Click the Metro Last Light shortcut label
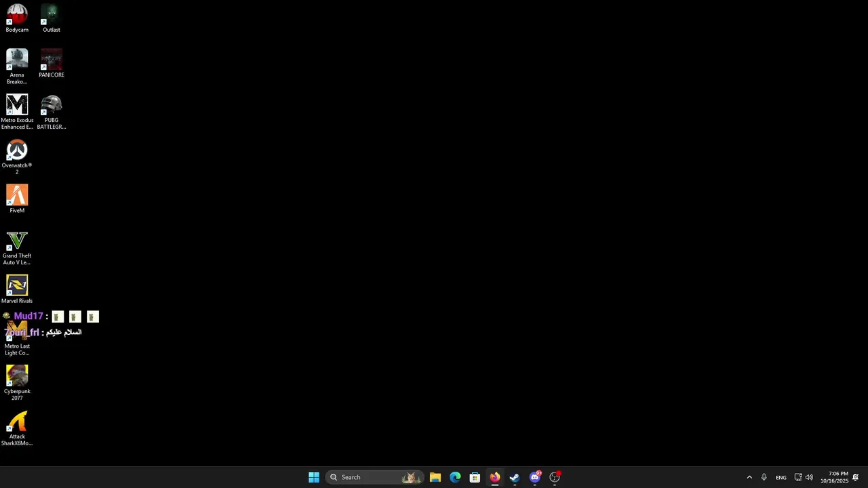Screen dimensions: 868x488 (17, 350)
